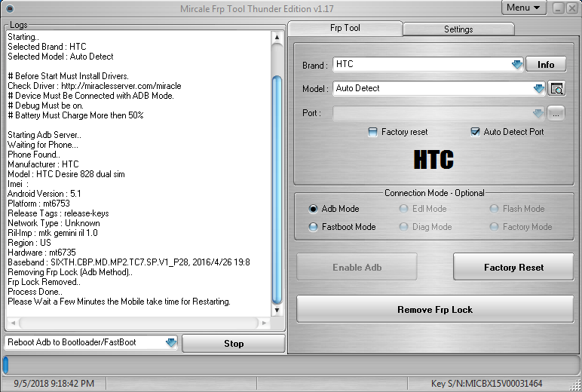This screenshot has width=582, height=392.
Task: Click the log line 'Android Version : 5.1'
Action: (44, 194)
